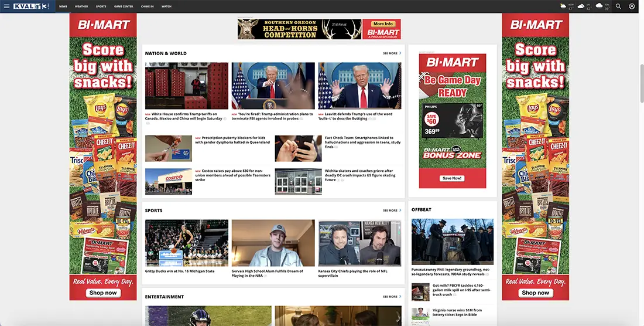Click Shop now on left Bi-Mart ad
This screenshot has height=326, width=644.
(x=103, y=293)
